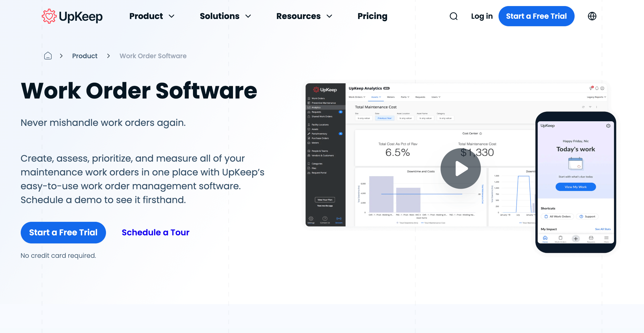644x333 pixels.
Task: Tap the plus button on the phone navbar
Action: click(576, 239)
